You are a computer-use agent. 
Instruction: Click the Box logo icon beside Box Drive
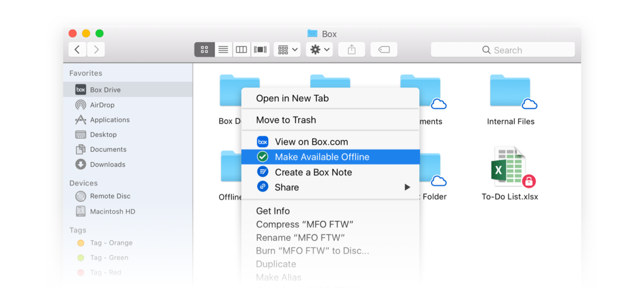81,90
